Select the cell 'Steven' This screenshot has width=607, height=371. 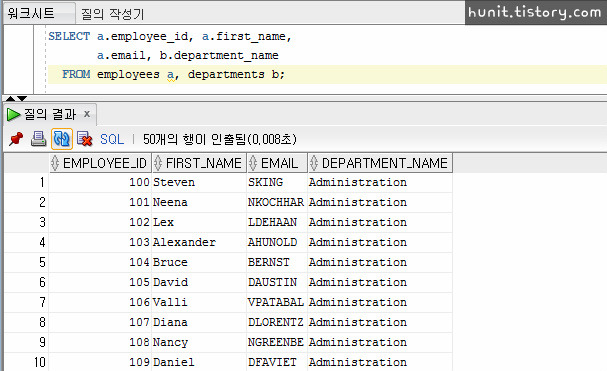[199, 182]
